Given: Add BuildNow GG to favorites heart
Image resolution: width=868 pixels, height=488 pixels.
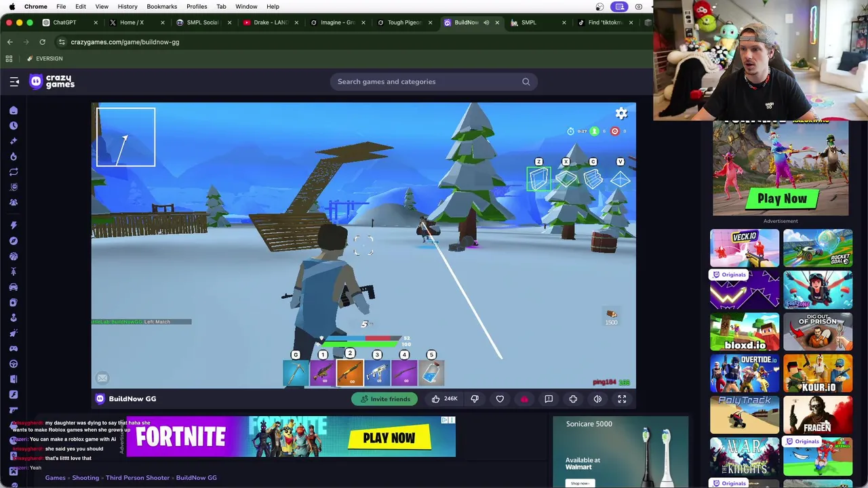Looking at the screenshot, I should (x=500, y=399).
